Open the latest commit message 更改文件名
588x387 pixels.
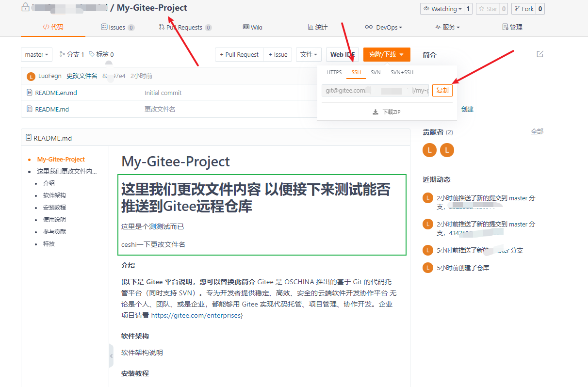[x=82, y=76]
